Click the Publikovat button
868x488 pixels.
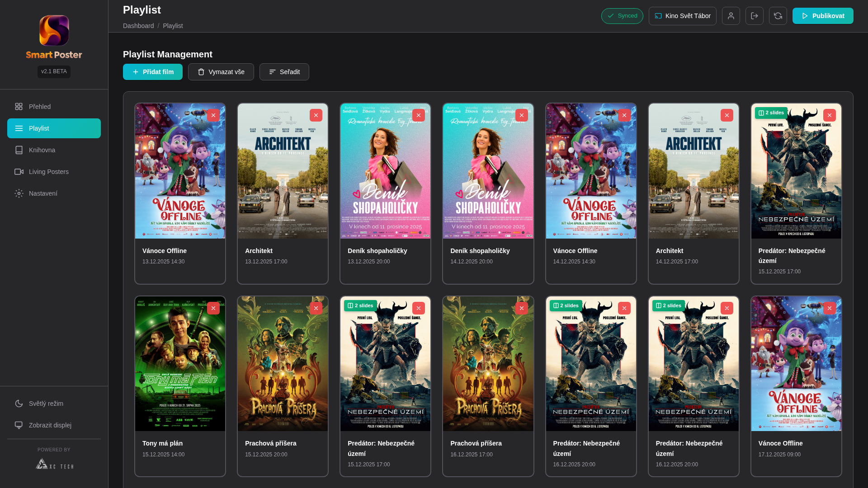tap(822, 16)
